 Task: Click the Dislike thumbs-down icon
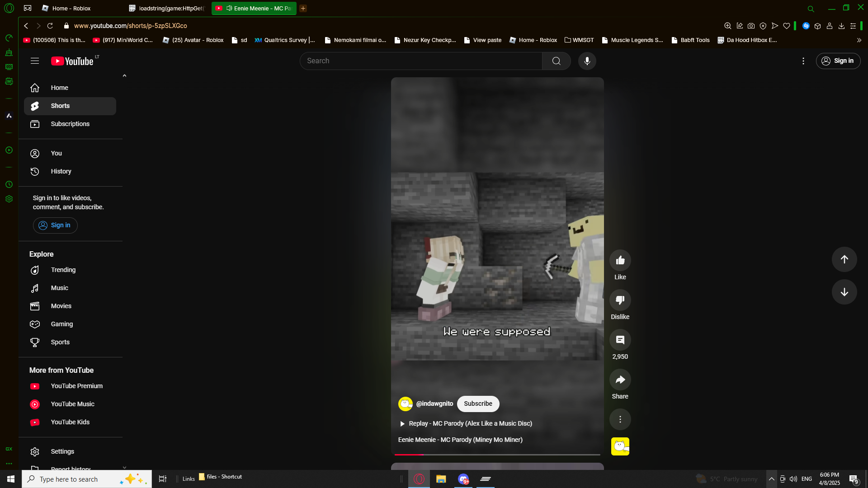(620, 300)
